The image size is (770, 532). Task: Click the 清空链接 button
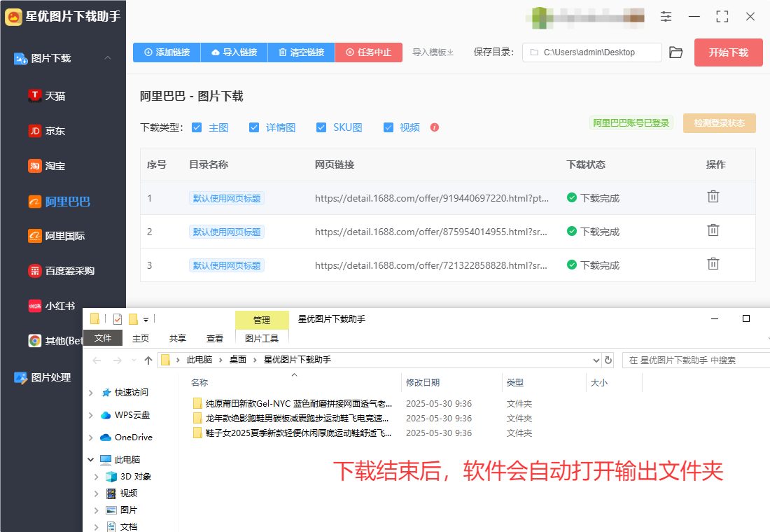point(302,52)
